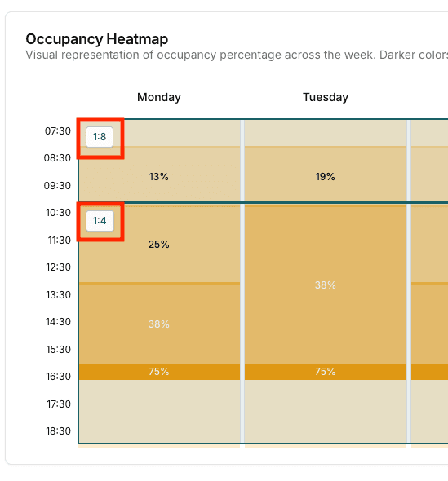The height and width of the screenshot is (481, 448).
Task: Click the 16:30 time label
Action: 58,377
